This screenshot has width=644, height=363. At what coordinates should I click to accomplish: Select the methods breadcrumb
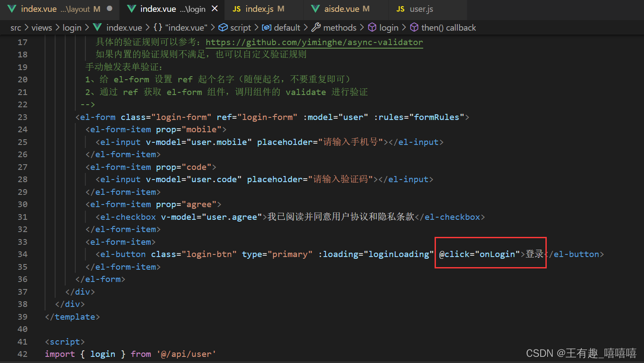(340, 28)
